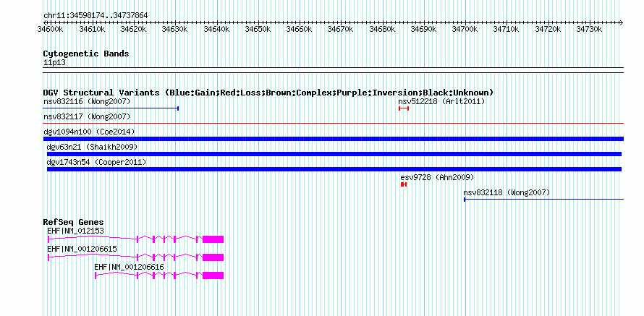Screen dimensions: 644x316
Task: Click the 34700k ruler tick label
Action: [x=465, y=29]
